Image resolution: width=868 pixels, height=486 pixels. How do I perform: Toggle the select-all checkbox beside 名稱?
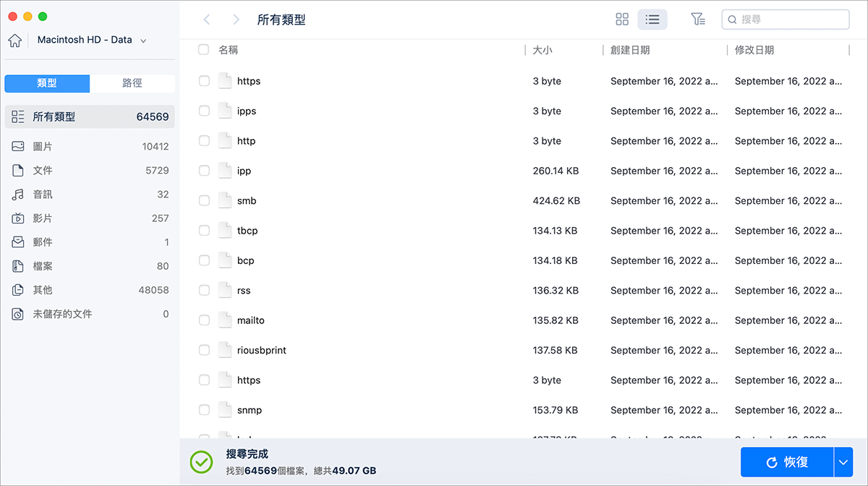pos(204,50)
